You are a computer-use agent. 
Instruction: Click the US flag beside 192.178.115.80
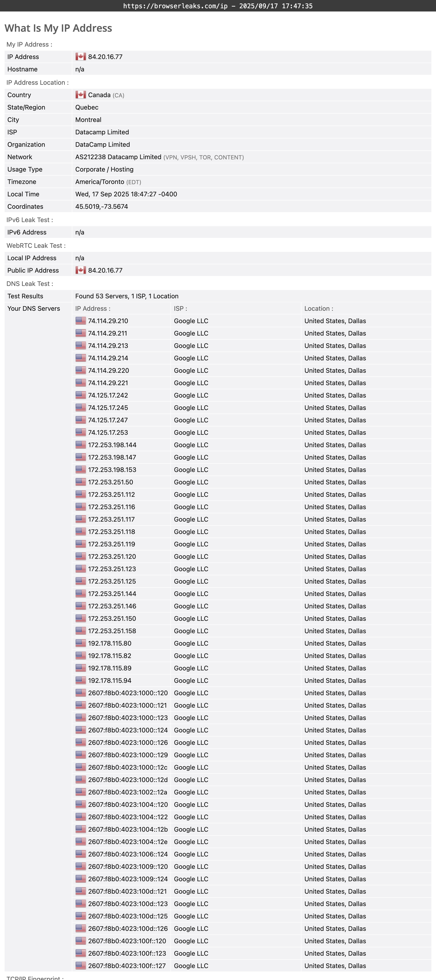[81, 643]
